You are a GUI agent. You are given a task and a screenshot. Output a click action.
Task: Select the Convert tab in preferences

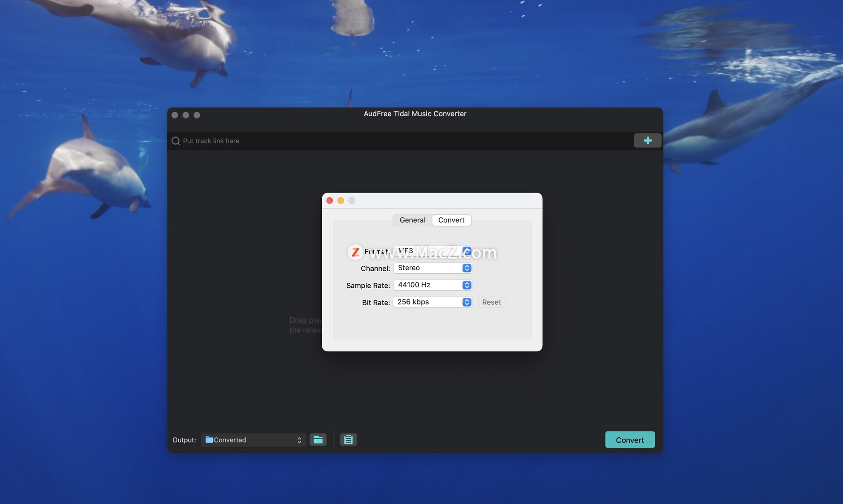(x=451, y=220)
